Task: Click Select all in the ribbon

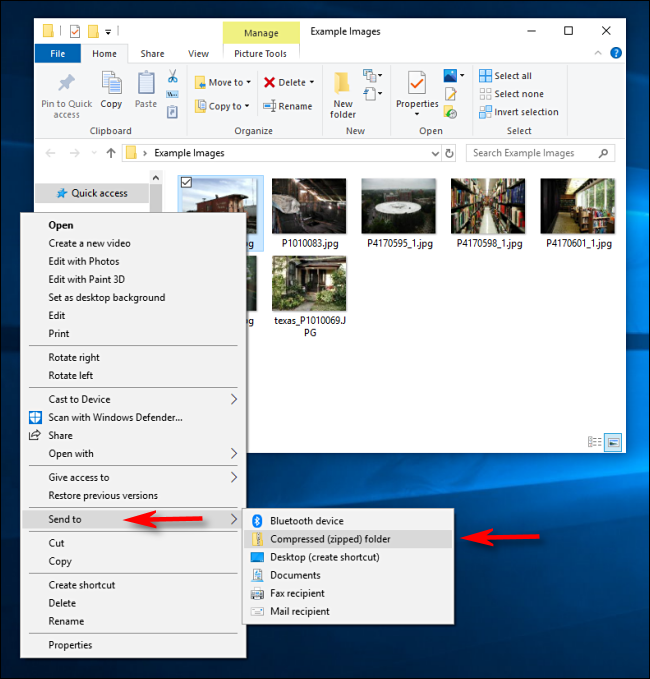Action: pyautogui.click(x=511, y=76)
